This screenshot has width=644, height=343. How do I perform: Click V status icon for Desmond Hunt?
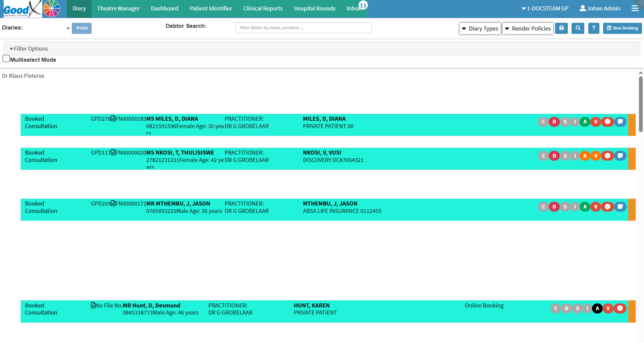tap(608, 308)
